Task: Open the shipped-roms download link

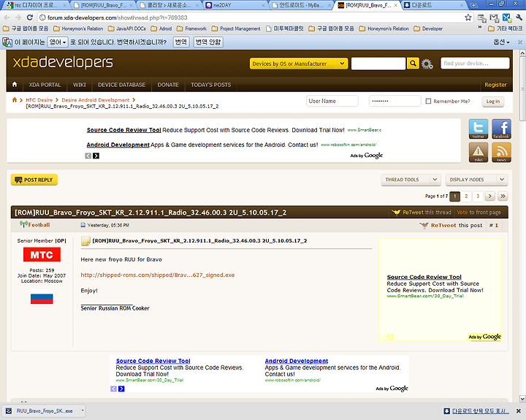Action: click(158, 275)
